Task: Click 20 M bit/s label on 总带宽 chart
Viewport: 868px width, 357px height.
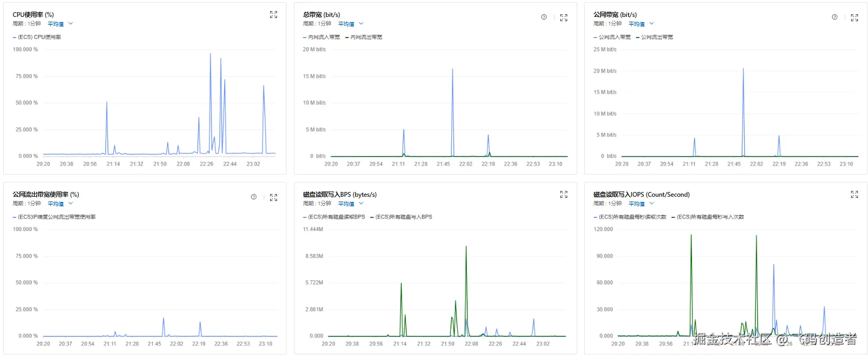Action: [314, 50]
